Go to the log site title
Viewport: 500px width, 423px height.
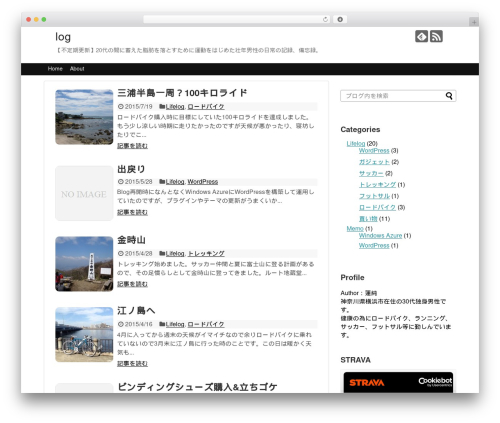[x=63, y=37]
